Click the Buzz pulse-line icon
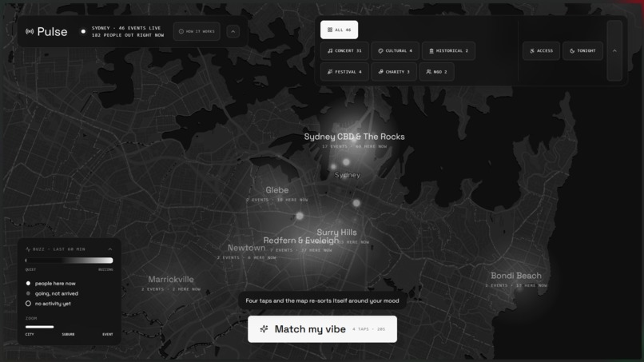Image resolution: width=644 pixels, height=362 pixels. 28,249
